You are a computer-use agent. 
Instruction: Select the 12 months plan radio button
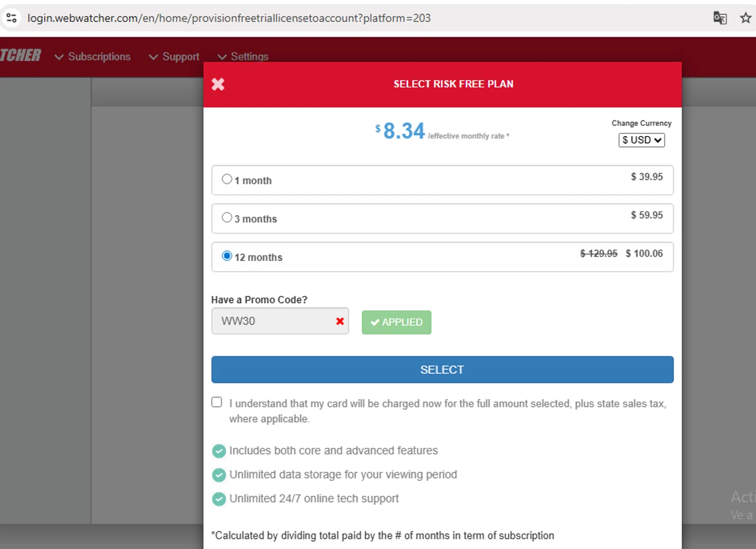click(227, 256)
